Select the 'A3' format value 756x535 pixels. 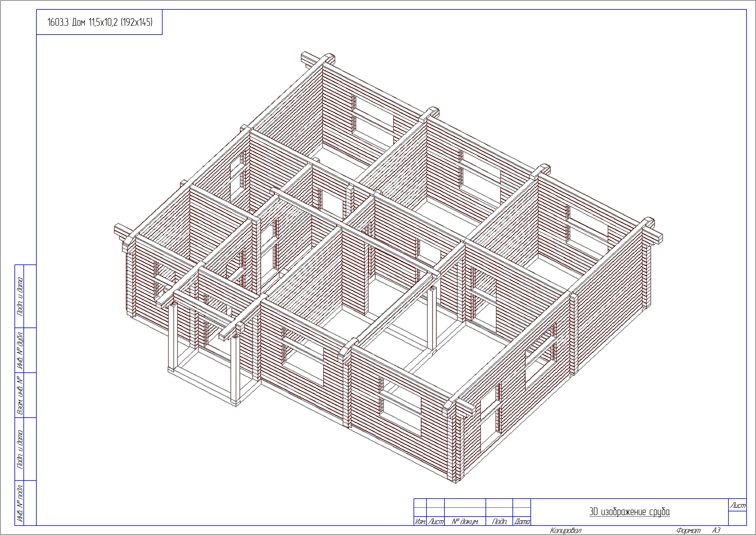[x=716, y=530]
